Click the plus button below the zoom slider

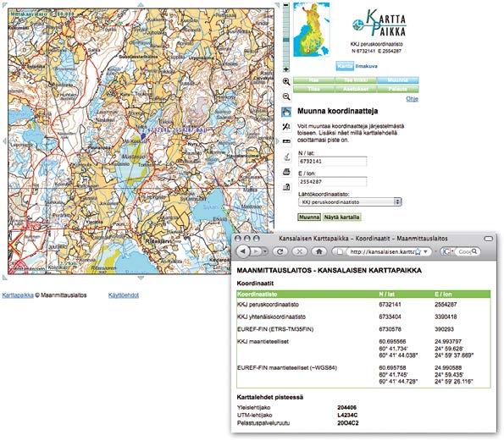286,69
